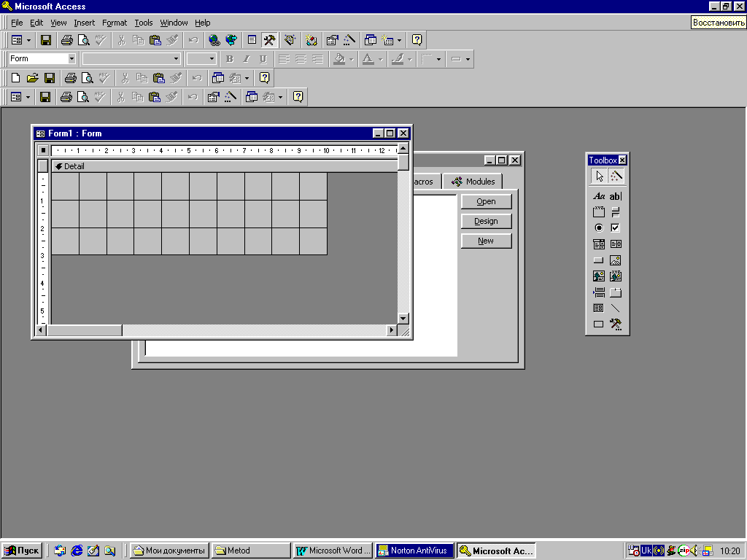Expand the Special Effect dropdown arrow
The image size is (747, 560).
click(468, 59)
